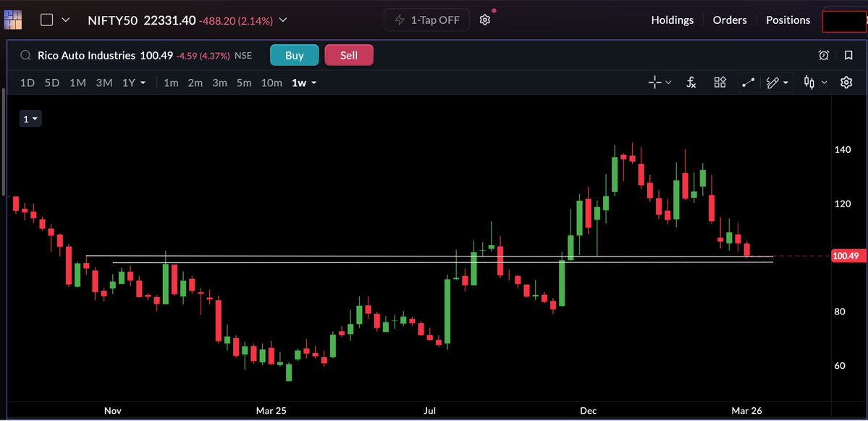
Task: Open the 1Y range dropdown
Action: (134, 83)
